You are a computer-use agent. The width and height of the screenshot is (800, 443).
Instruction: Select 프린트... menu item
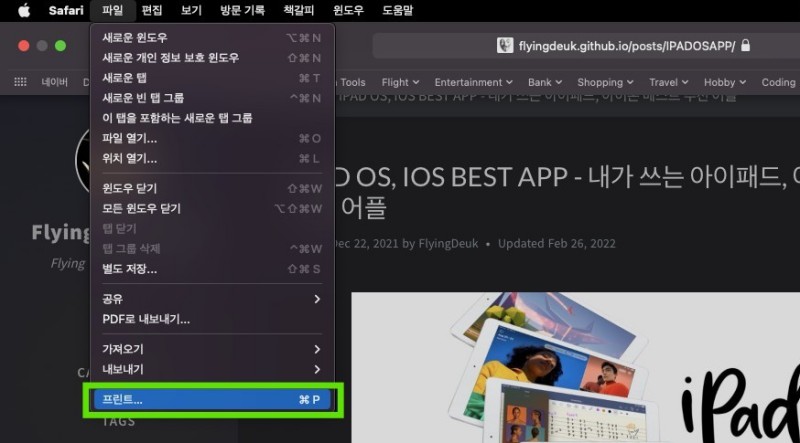click(212, 400)
